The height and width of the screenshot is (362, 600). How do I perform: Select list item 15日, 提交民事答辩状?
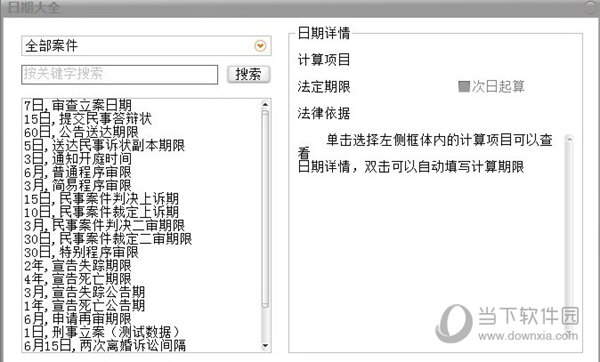click(x=88, y=119)
